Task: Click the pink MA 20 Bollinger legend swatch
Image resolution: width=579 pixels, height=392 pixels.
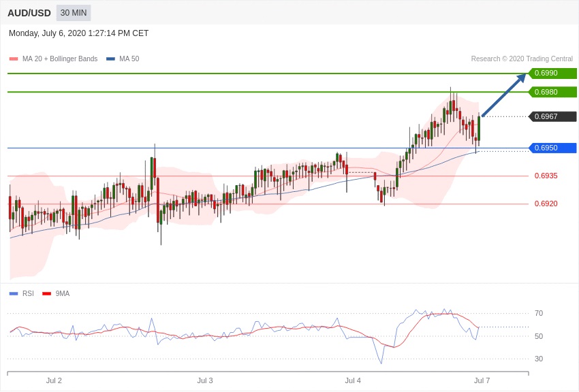Action: pos(14,59)
